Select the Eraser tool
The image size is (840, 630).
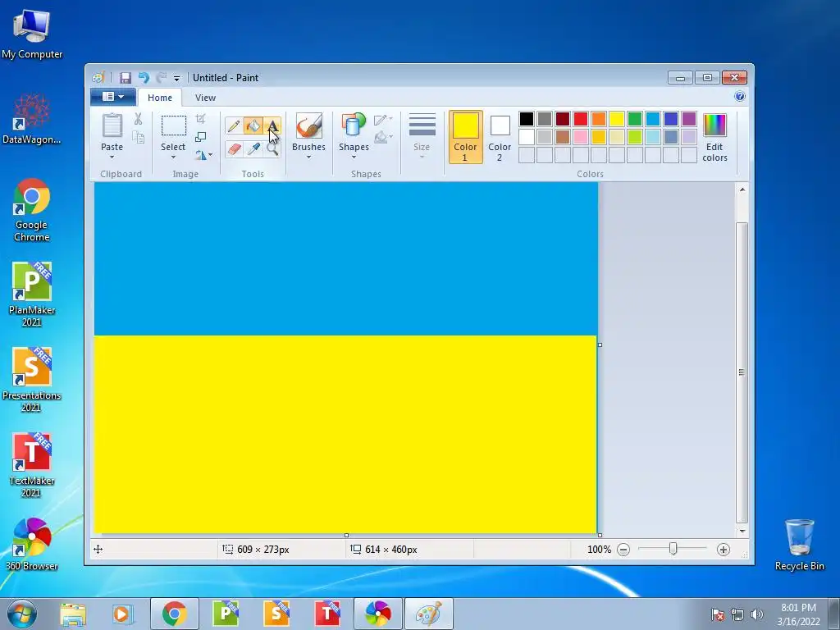(234, 148)
